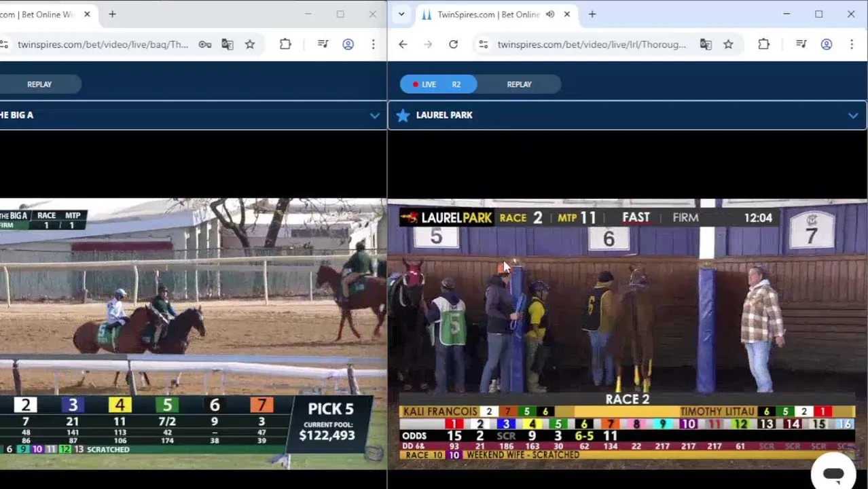The image size is (868, 489).
Task: Open extensions menu in right browser window
Action: [764, 44]
